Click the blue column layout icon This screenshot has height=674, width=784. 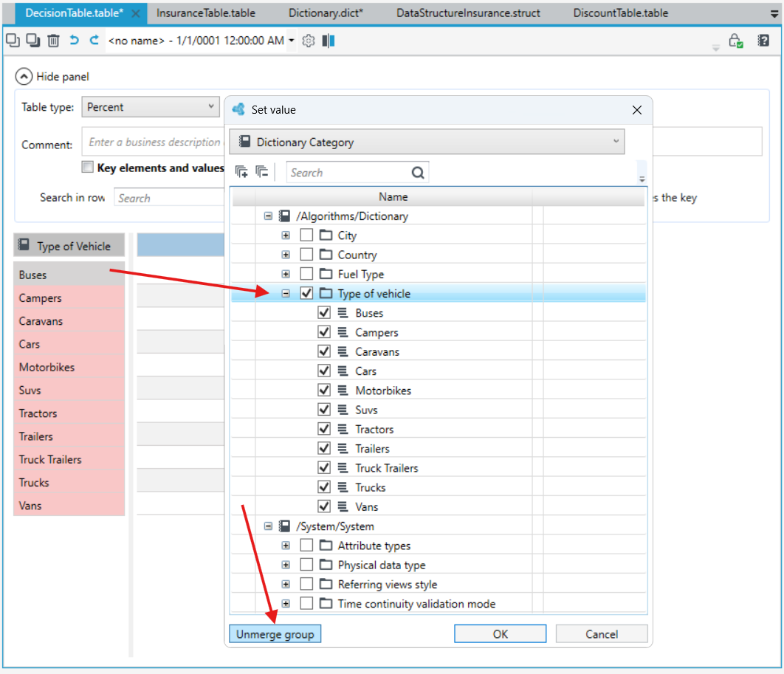point(329,41)
